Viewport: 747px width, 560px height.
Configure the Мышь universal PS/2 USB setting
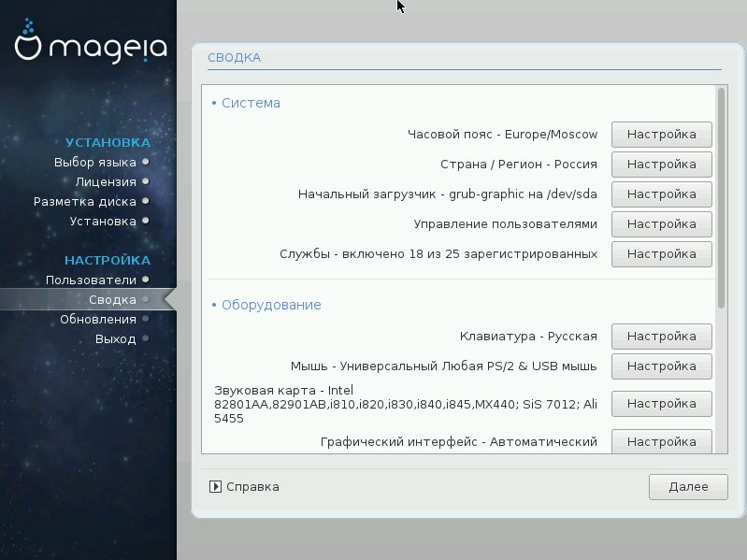(661, 366)
